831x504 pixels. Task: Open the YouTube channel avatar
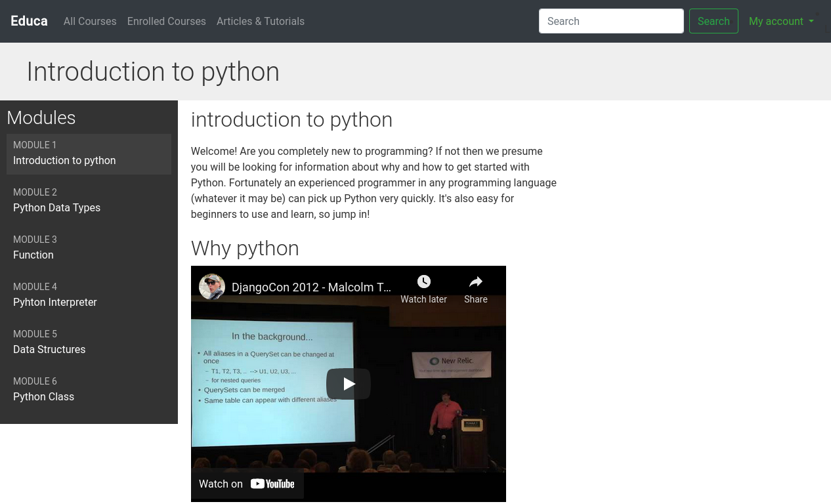pyautogui.click(x=212, y=287)
